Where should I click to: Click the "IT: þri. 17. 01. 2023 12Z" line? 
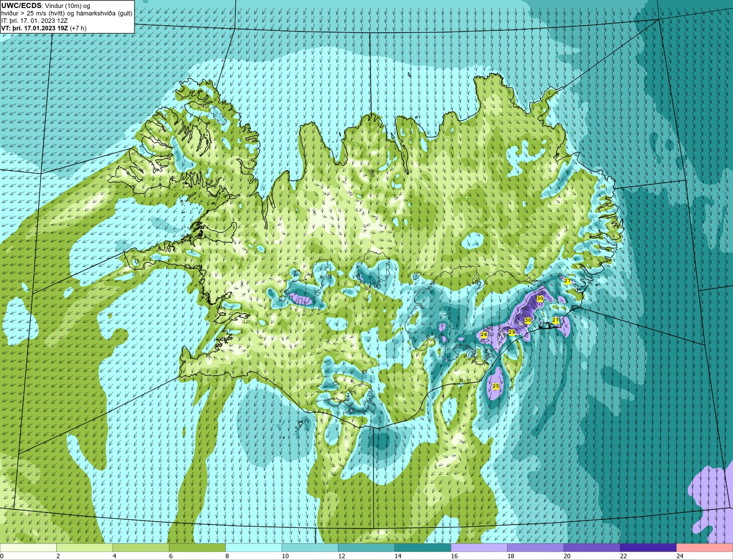coord(34,21)
